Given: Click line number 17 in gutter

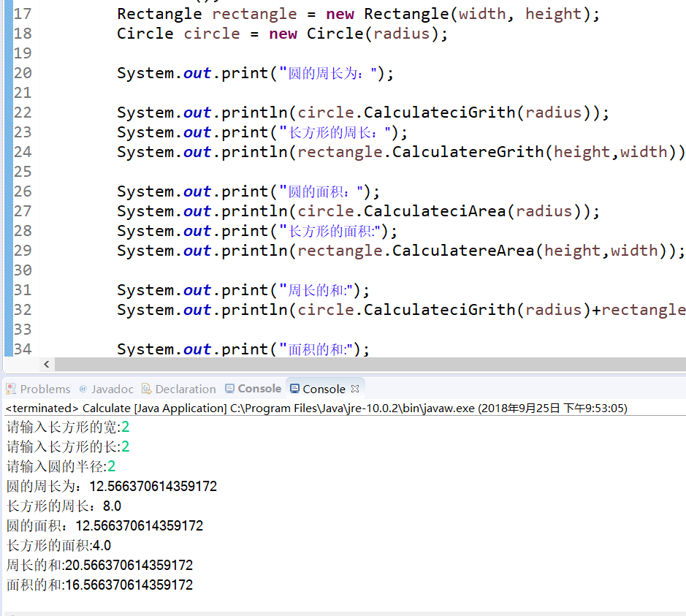Looking at the screenshot, I should coord(23,14).
